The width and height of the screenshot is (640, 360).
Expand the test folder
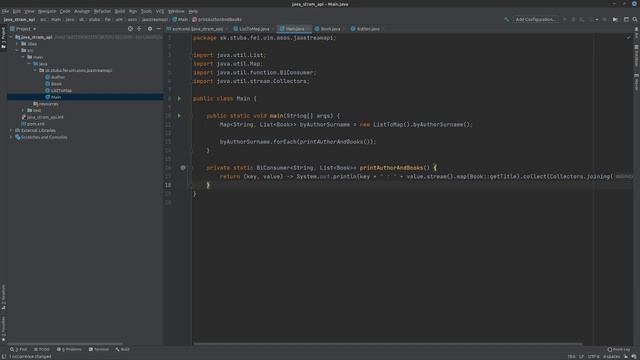(23, 110)
